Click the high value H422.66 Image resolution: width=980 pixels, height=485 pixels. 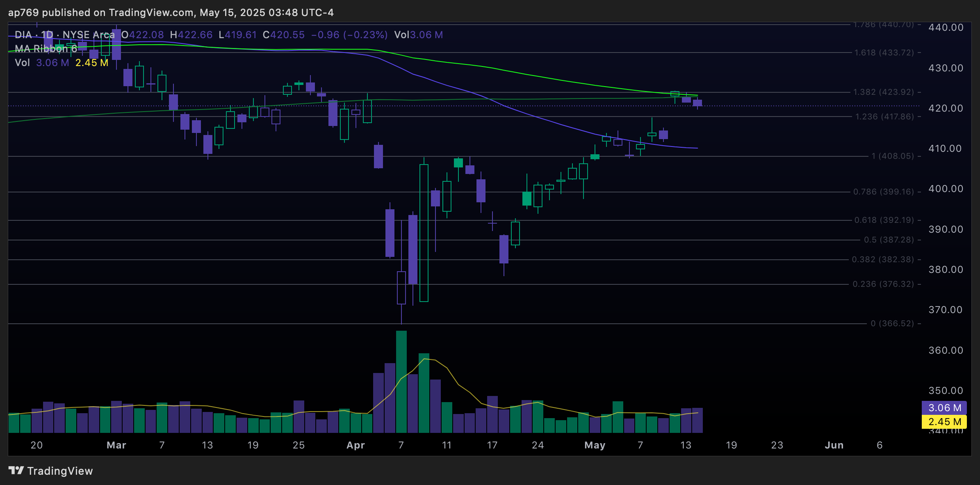point(191,35)
